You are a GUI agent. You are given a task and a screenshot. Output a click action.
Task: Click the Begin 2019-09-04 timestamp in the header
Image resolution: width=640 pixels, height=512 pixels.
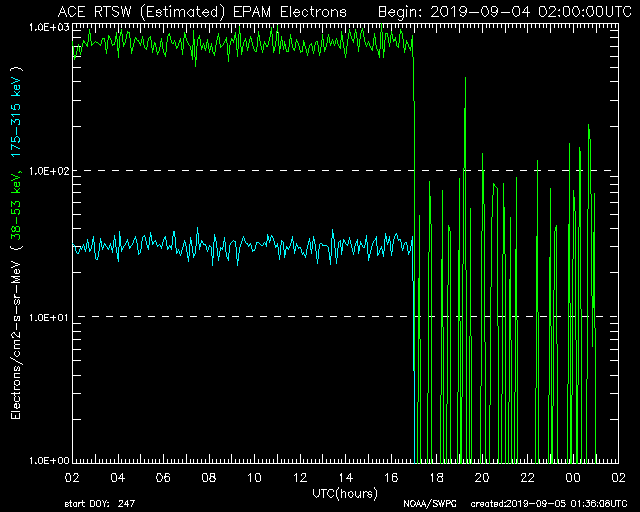click(x=503, y=12)
